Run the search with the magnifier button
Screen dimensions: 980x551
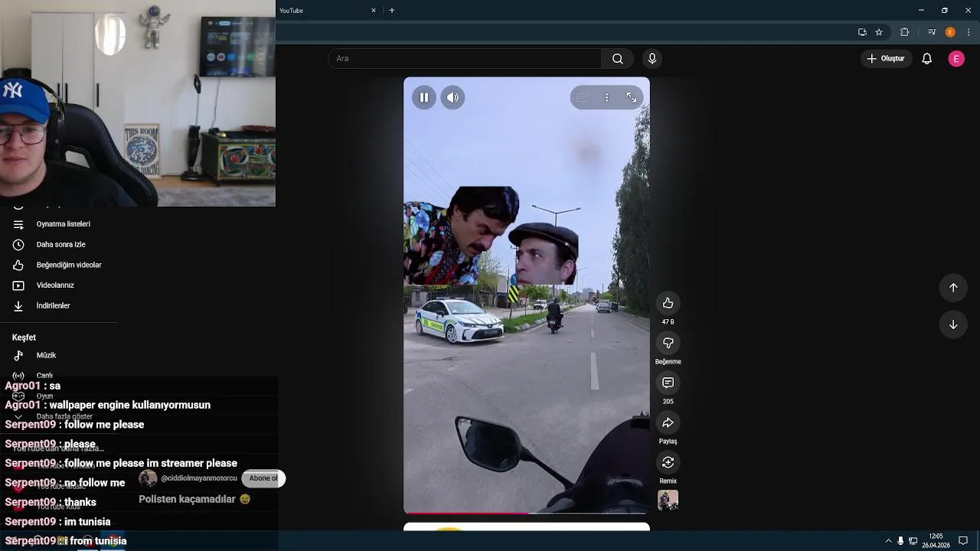tap(618, 59)
